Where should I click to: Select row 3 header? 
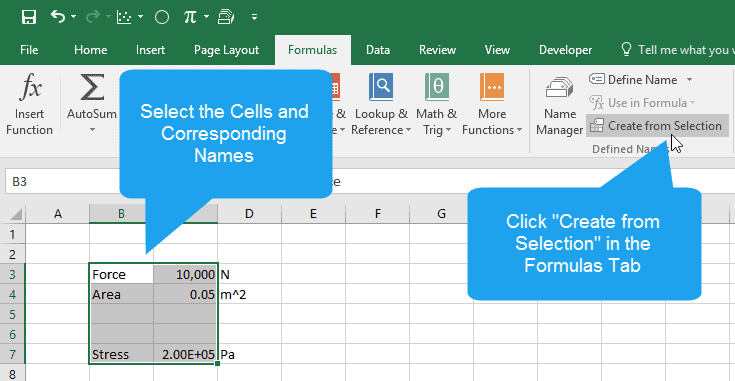pos(13,274)
